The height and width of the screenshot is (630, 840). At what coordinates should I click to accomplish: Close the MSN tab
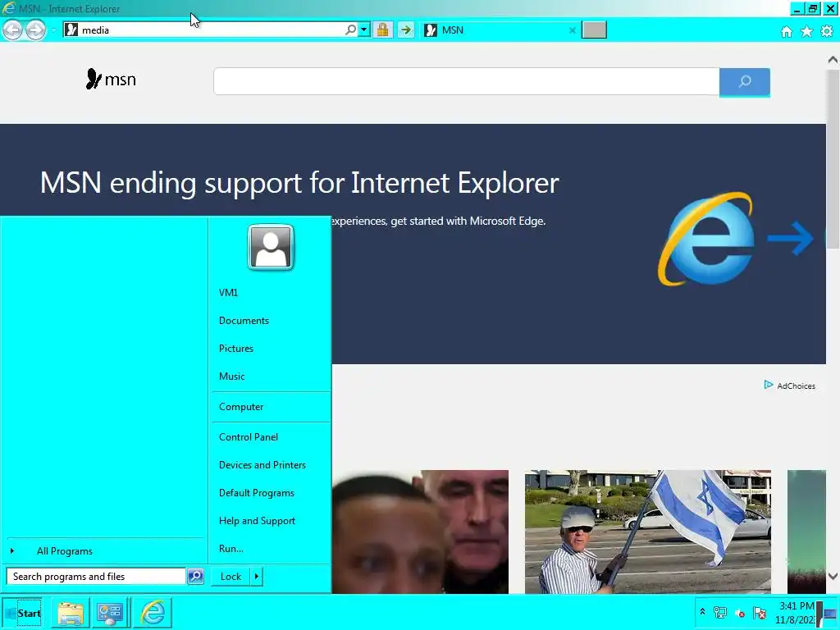point(572,30)
